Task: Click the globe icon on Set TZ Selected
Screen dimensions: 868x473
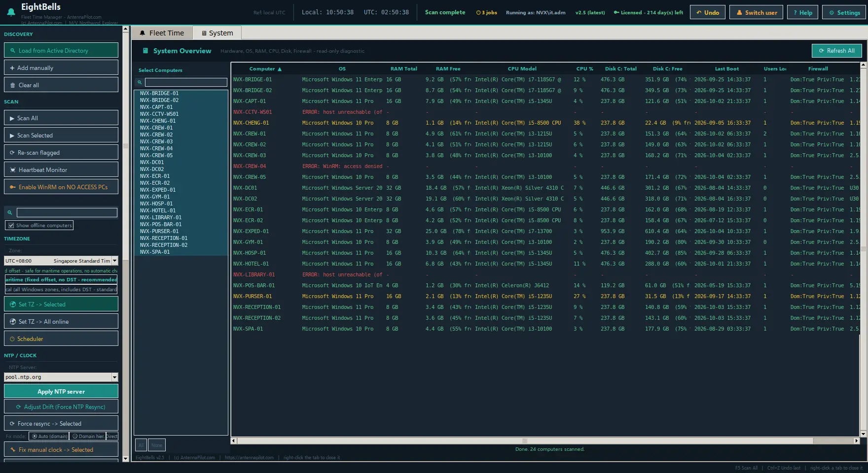Action: (x=13, y=304)
